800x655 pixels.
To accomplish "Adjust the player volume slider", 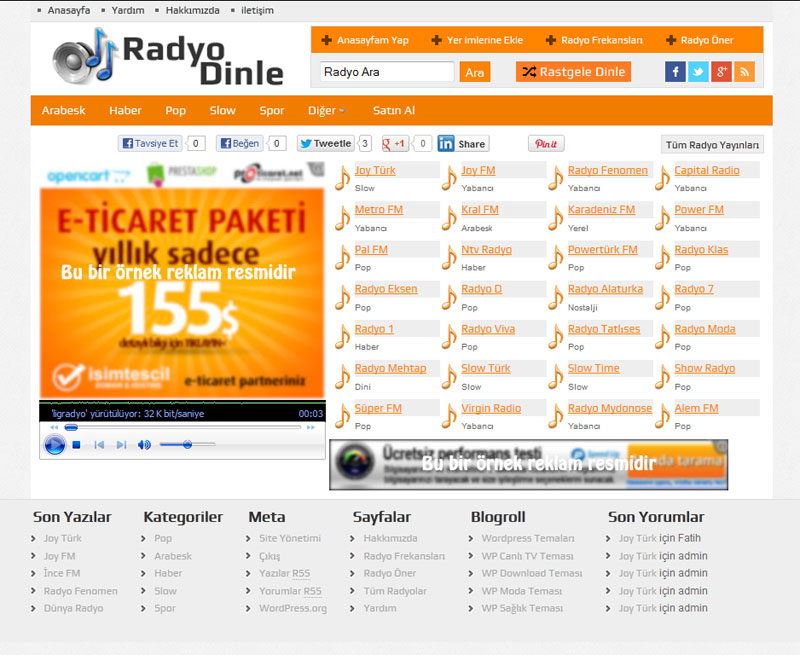I will [x=187, y=445].
